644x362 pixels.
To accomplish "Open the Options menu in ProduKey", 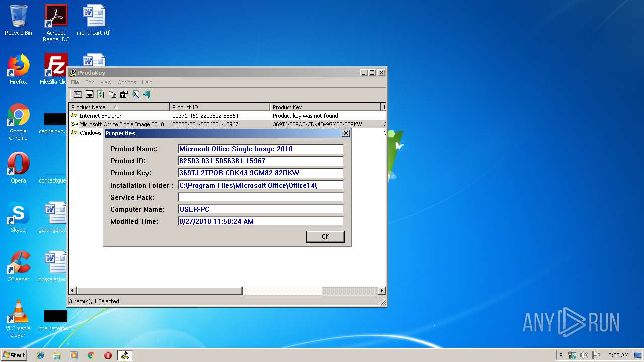I will pyautogui.click(x=127, y=82).
